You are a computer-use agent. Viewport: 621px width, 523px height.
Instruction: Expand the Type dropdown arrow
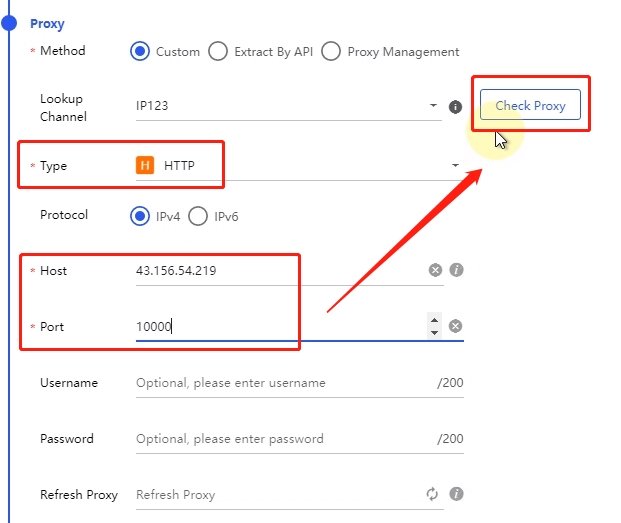click(455, 165)
